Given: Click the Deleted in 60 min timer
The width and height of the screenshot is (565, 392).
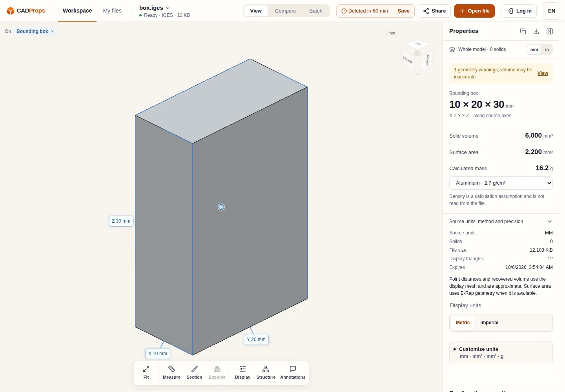Looking at the screenshot, I should 365,11.
